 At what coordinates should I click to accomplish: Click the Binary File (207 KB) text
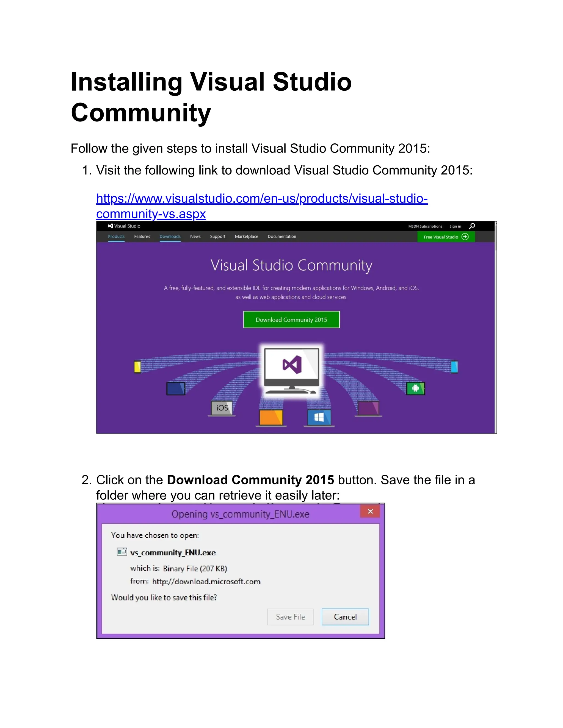tap(195, 569)
